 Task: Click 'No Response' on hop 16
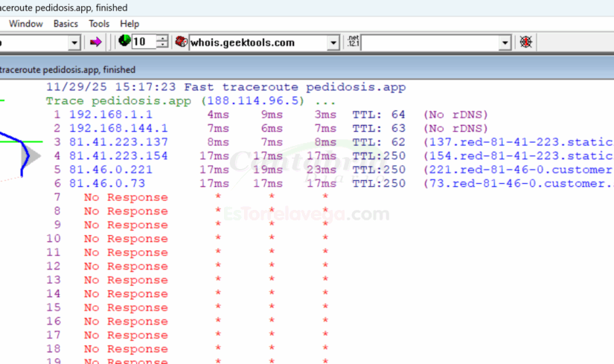126,321
